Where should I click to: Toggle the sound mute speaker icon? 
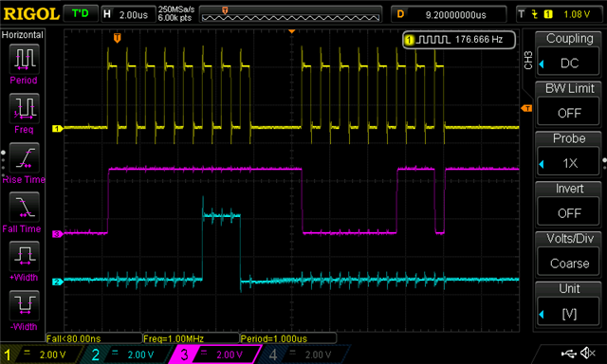click(x=588, y=353)
